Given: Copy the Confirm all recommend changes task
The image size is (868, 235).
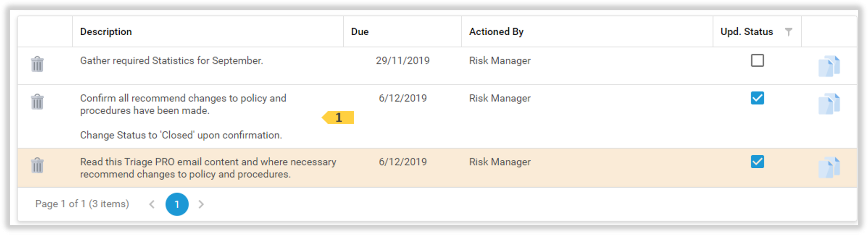Looking at the screenshot, I should pos(829,103).
